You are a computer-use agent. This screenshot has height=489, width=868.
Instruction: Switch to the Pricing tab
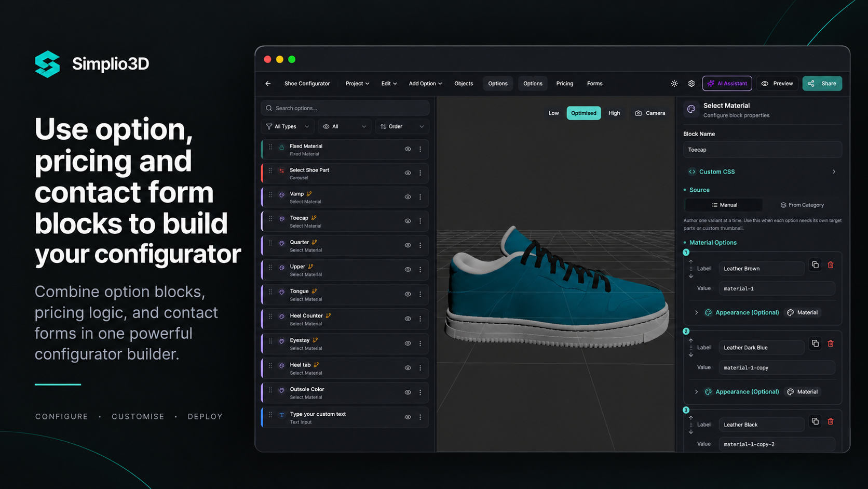[x=565, y=84]
